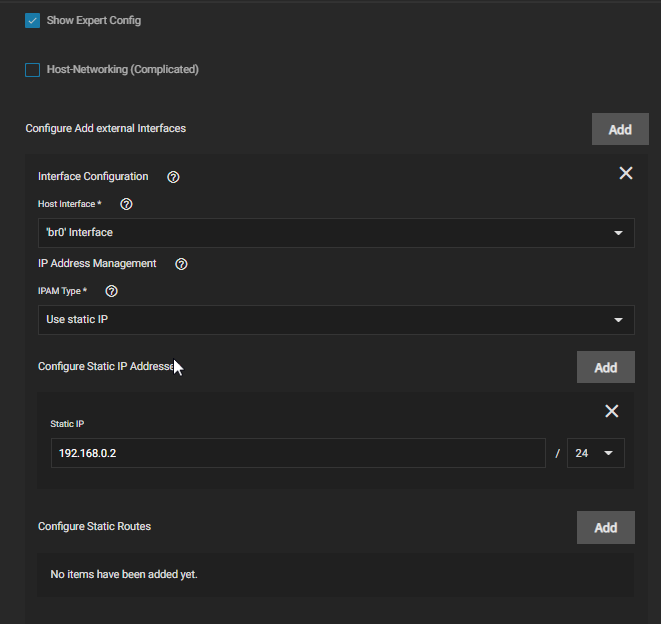661x624 pixels.
Task: Remove the Interface Configuration entry
Action: tap(625, 173)
